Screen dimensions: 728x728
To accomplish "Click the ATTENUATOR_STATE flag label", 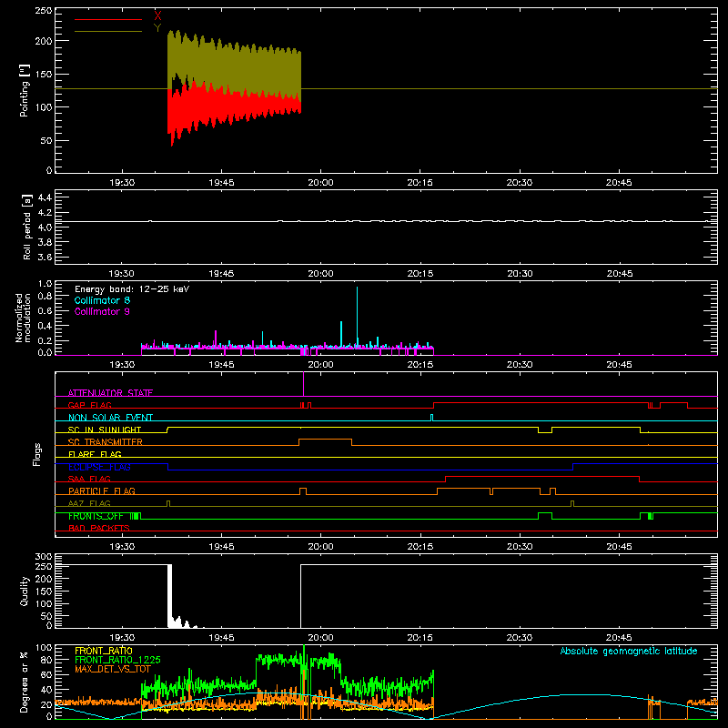I will (110, 393).
